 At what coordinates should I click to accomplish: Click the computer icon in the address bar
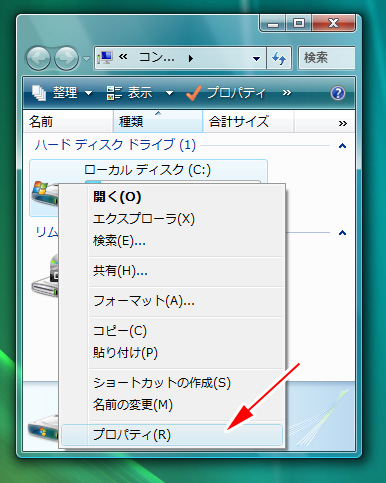tap(105, 58)
